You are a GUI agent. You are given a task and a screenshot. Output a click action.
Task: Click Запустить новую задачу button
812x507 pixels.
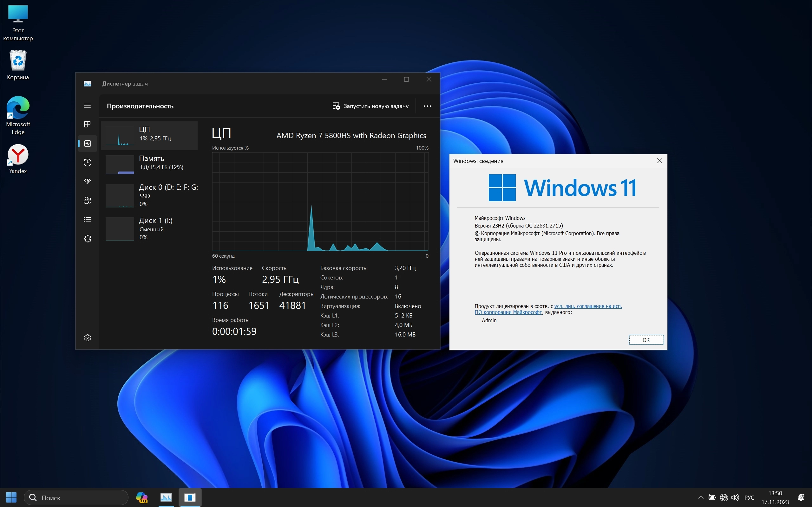coord(370,106)
